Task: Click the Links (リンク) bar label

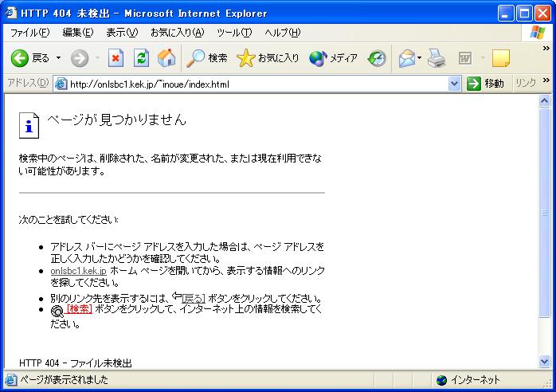Action: click(526, 84)
